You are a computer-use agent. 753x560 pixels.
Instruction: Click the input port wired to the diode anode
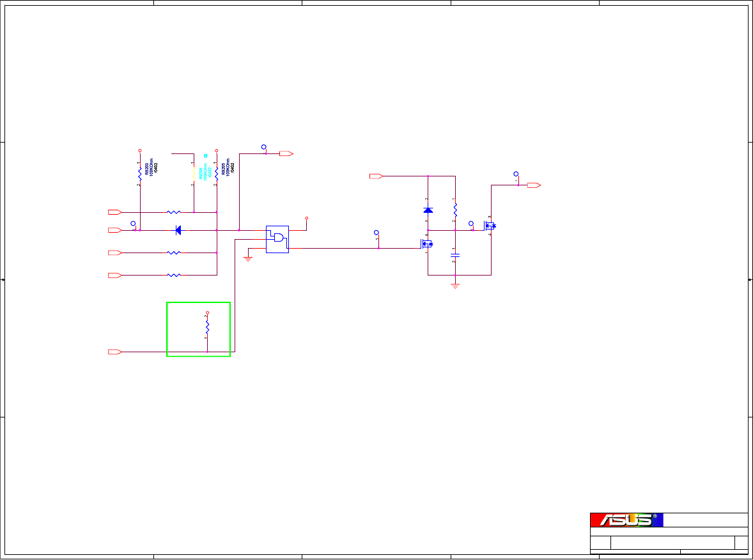(115, 231)
